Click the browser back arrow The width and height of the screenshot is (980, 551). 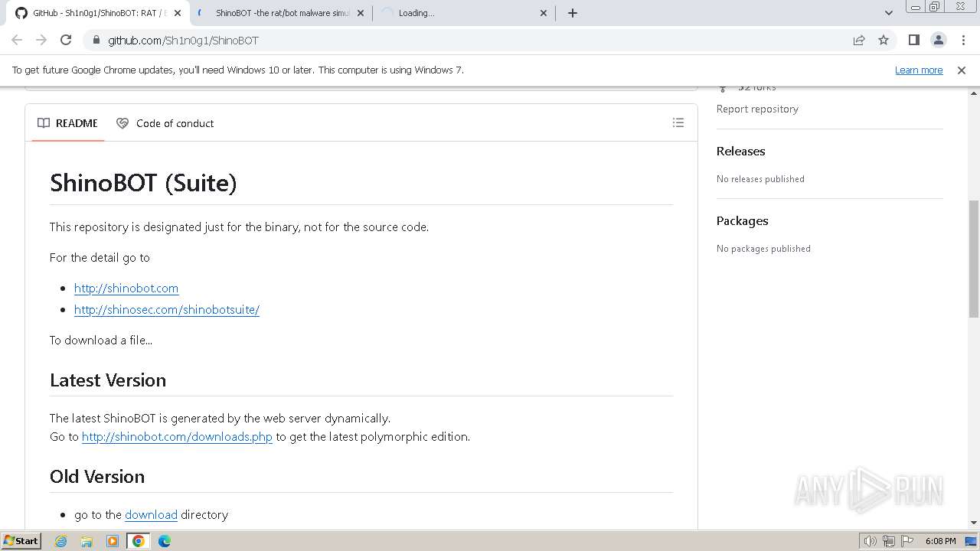[17, 40]
